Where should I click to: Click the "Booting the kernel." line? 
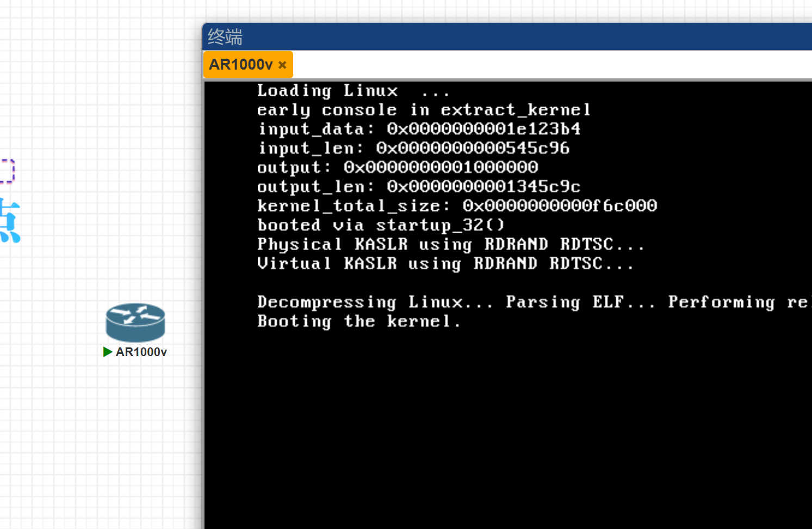359,321
